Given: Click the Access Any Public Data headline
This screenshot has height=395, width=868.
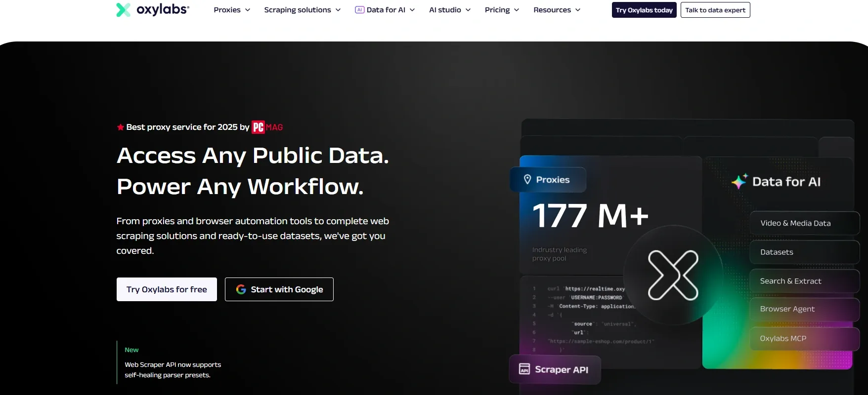Looking at the screenshot, I should pos(253,156).
